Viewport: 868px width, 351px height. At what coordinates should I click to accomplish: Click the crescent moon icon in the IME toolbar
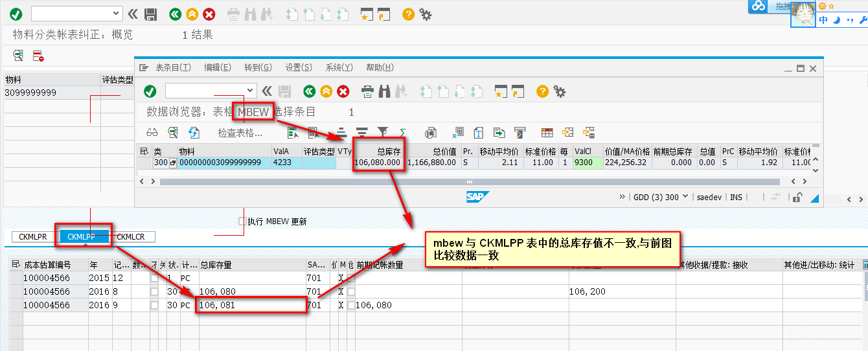coord(836,21)
